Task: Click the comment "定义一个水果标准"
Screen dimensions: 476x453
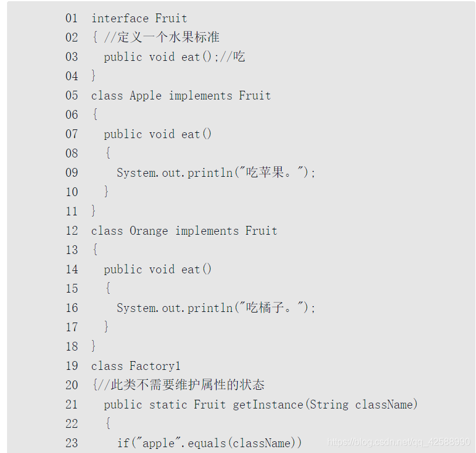Action: (x=162, y=37)
